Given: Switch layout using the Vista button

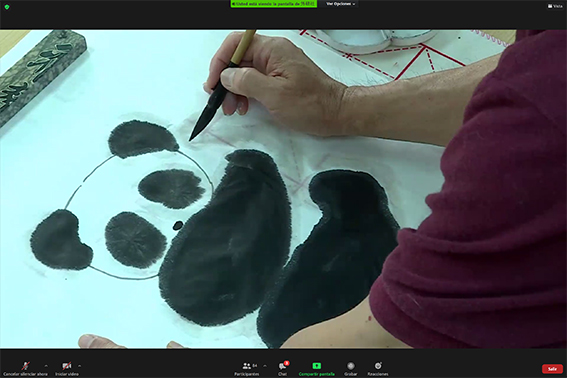Looking at the screenshot, I should [555, 6].
